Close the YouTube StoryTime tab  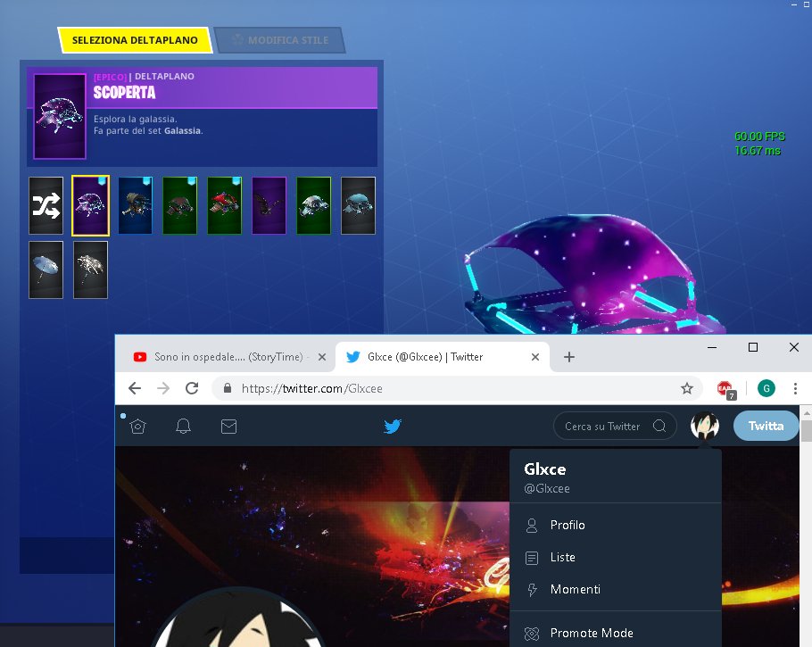321,357
